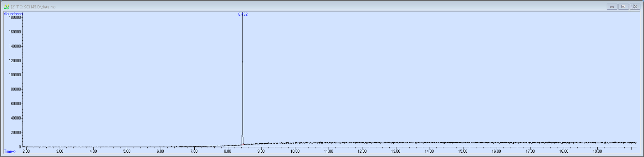Click the 120000 abundance tick label
Screen dimensions: 644x157
[x=14, y=61]
